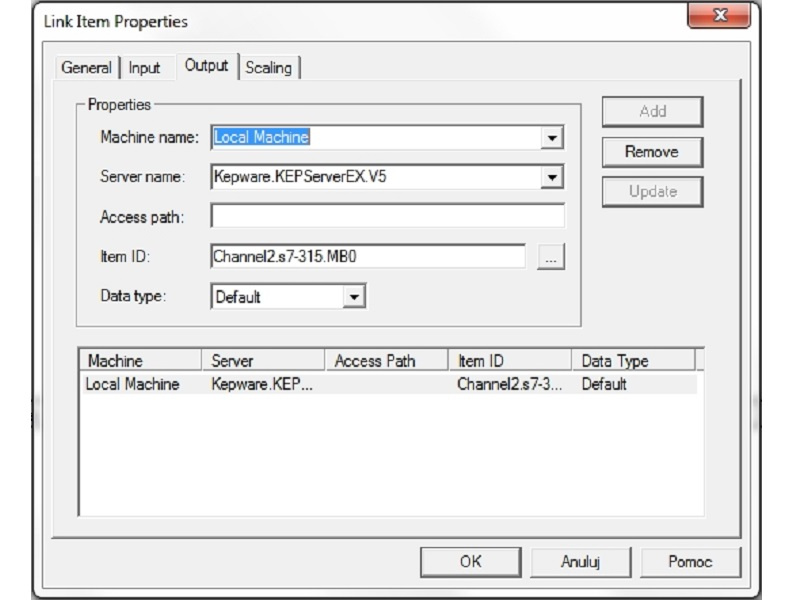
Task: Click the Server column header
Action: pos(263,361)
